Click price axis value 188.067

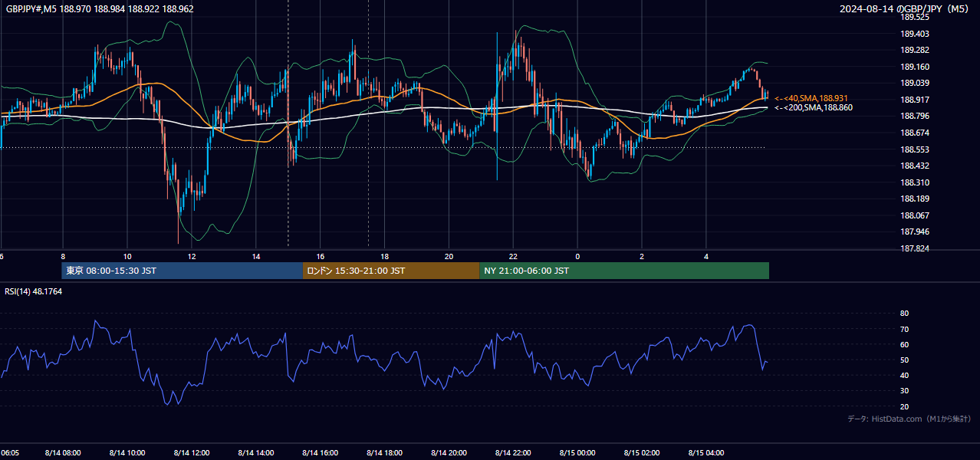tap(915, 215)
